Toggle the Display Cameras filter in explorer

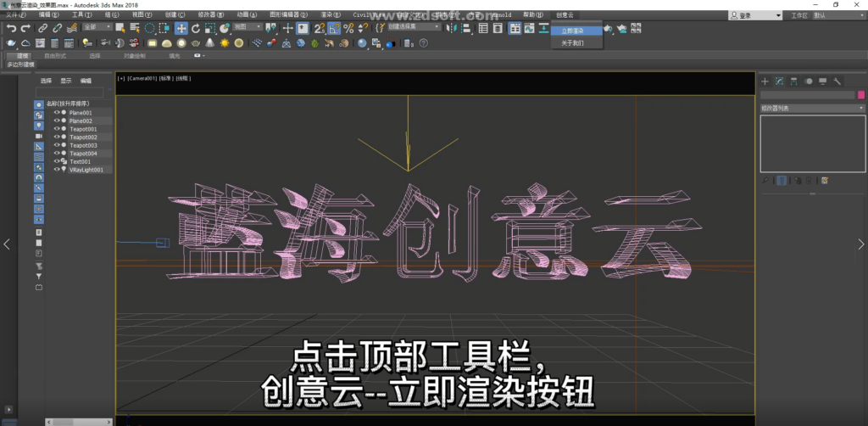[39, 136]
